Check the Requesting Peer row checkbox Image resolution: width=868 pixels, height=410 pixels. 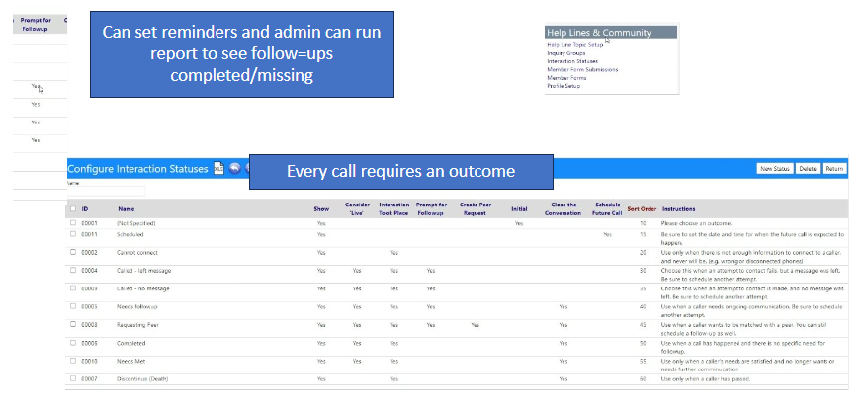point(73,324)
